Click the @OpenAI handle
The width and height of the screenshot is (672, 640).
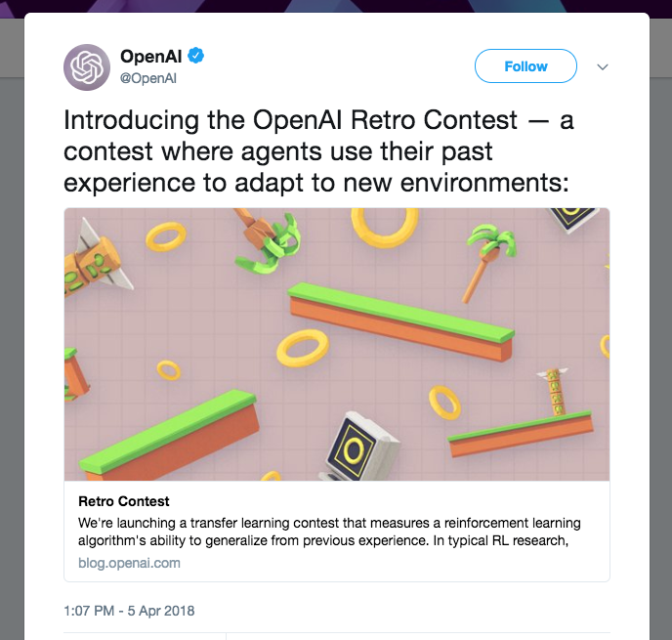147,78
